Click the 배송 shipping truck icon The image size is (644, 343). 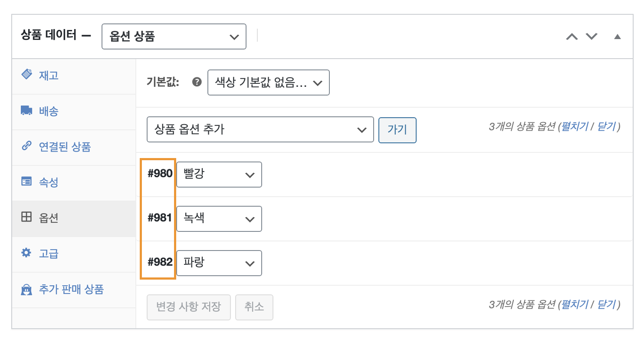26,111
